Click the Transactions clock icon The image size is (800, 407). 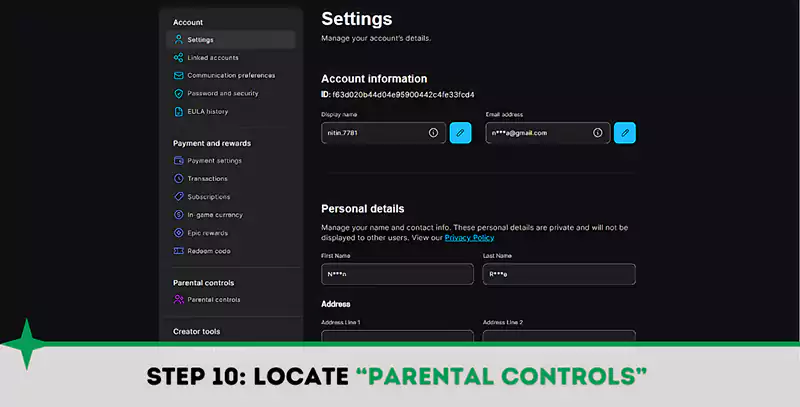[179, 179]
